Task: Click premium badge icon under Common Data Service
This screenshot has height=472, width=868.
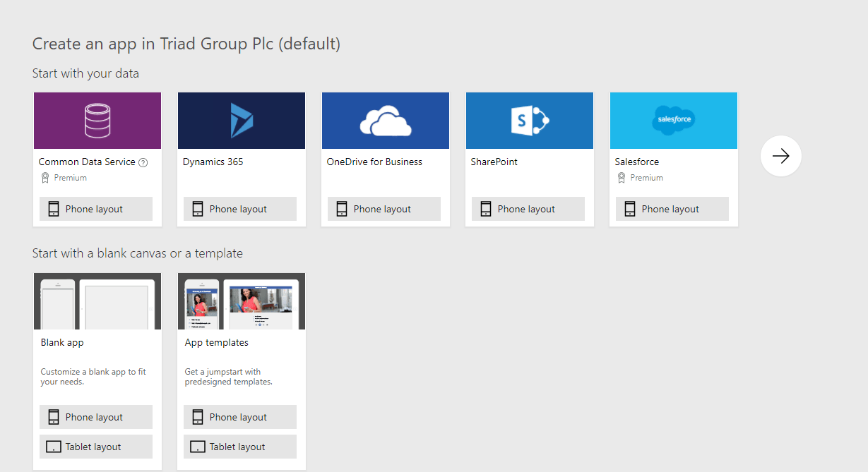Action: 45,178
